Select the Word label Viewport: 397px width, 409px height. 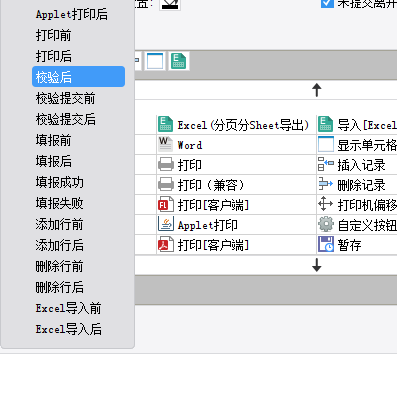pos(190,145)
